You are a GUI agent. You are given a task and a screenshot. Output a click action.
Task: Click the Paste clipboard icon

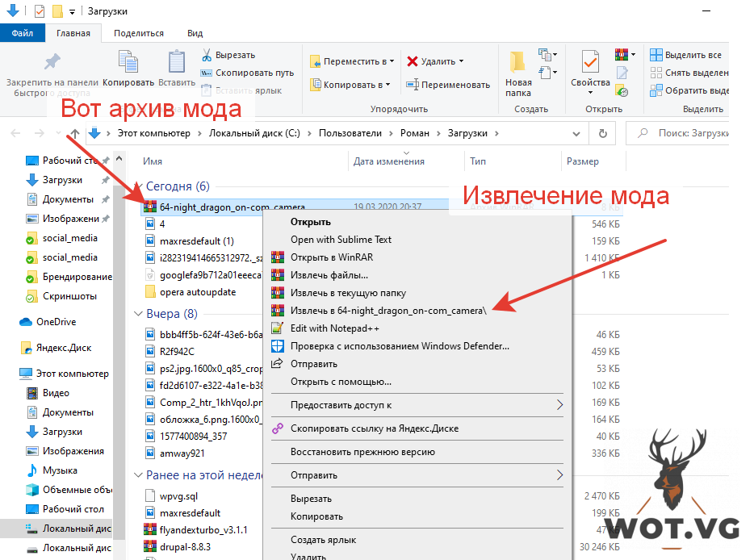click(177, 62)
